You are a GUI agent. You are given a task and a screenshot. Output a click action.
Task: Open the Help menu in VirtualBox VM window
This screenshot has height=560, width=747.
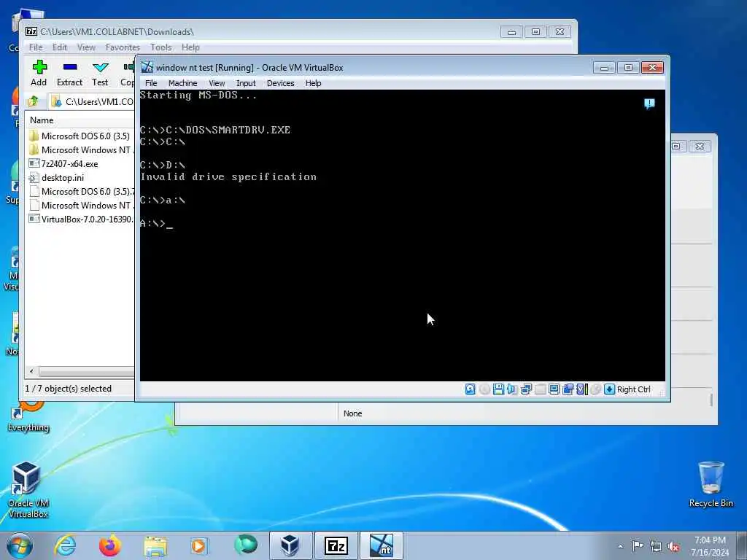click(314, 83)
